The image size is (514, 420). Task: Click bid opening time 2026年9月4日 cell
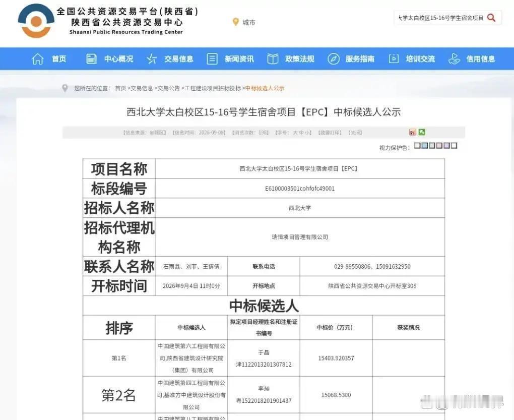coord(191,286)
